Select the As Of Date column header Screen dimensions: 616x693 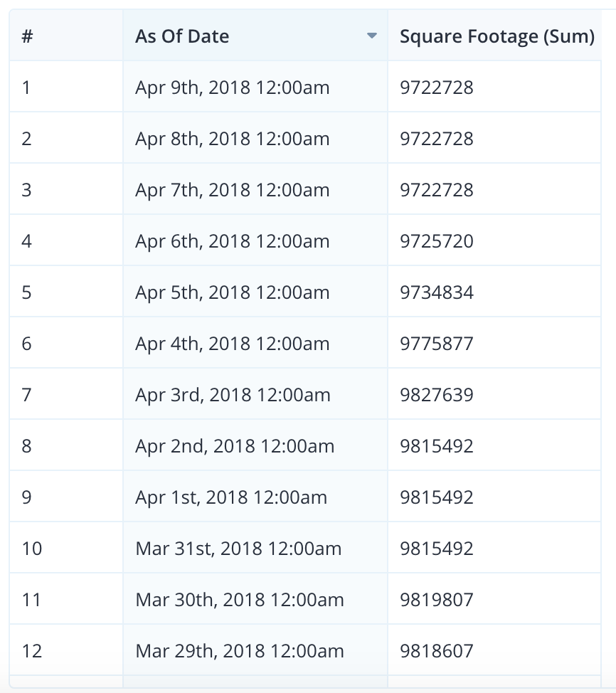coord(181,36)
